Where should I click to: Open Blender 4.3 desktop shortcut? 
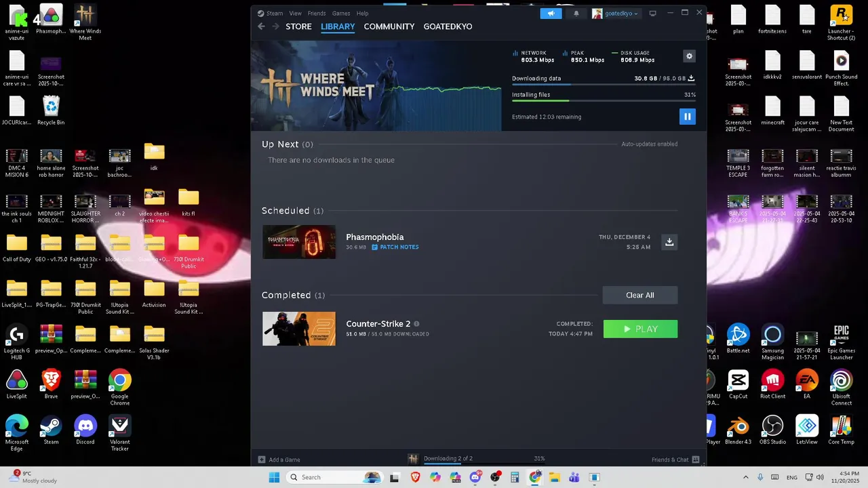click(738, 430)
